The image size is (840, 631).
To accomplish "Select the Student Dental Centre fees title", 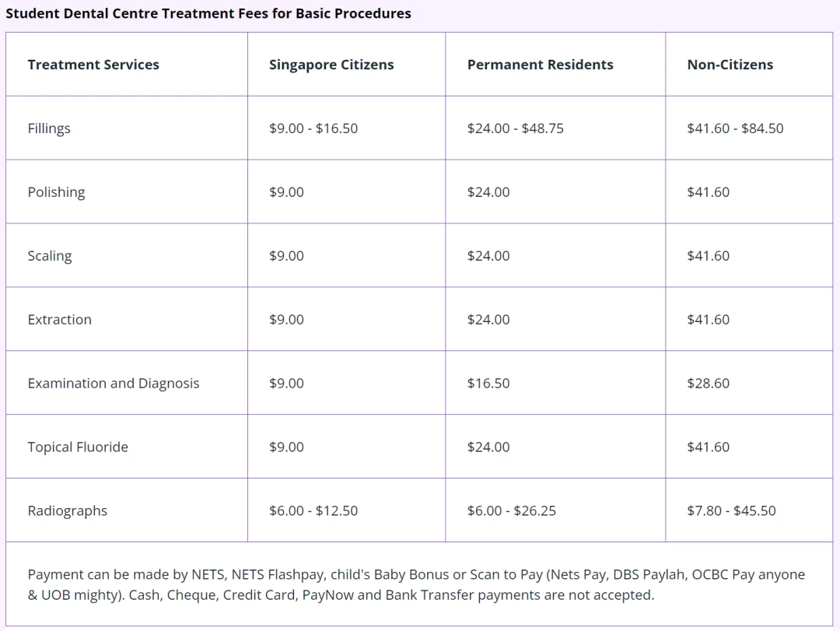I will click(x=208, y=13).
